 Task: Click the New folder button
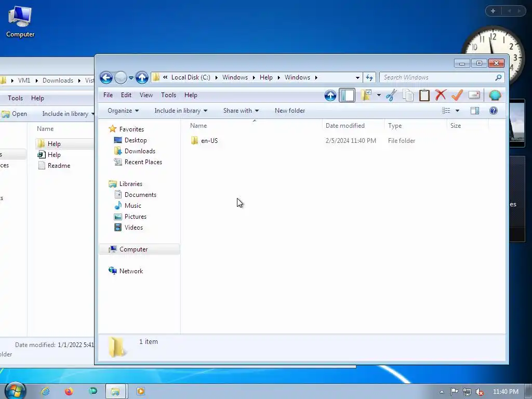(290, 111)
